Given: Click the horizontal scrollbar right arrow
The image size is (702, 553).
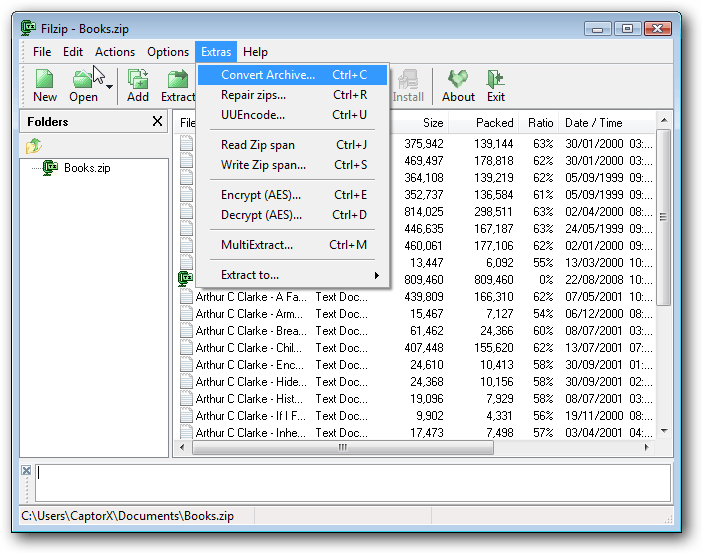Looking at the screenshot, I should (x=646, y=447).
